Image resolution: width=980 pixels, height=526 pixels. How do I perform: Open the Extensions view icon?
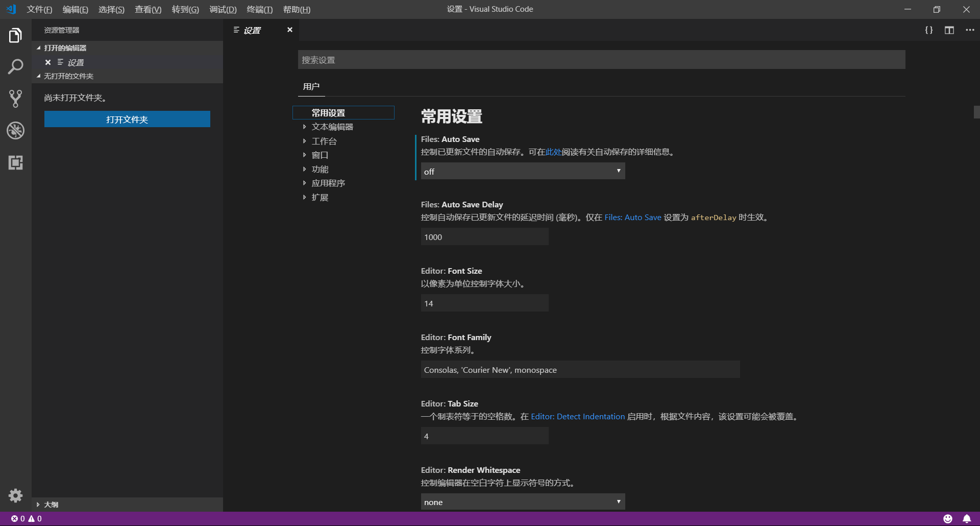(15, 162)
